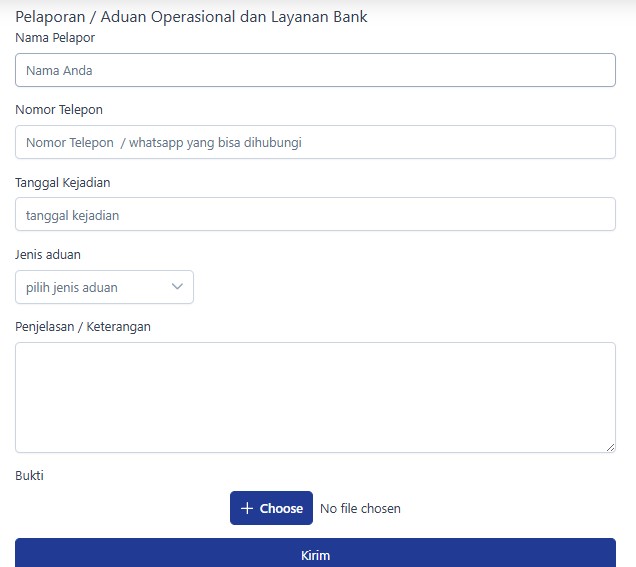This screenshot has height=567, width=636.
Task: Click into the Nomor Telepon field
Action: coord(315,142)
